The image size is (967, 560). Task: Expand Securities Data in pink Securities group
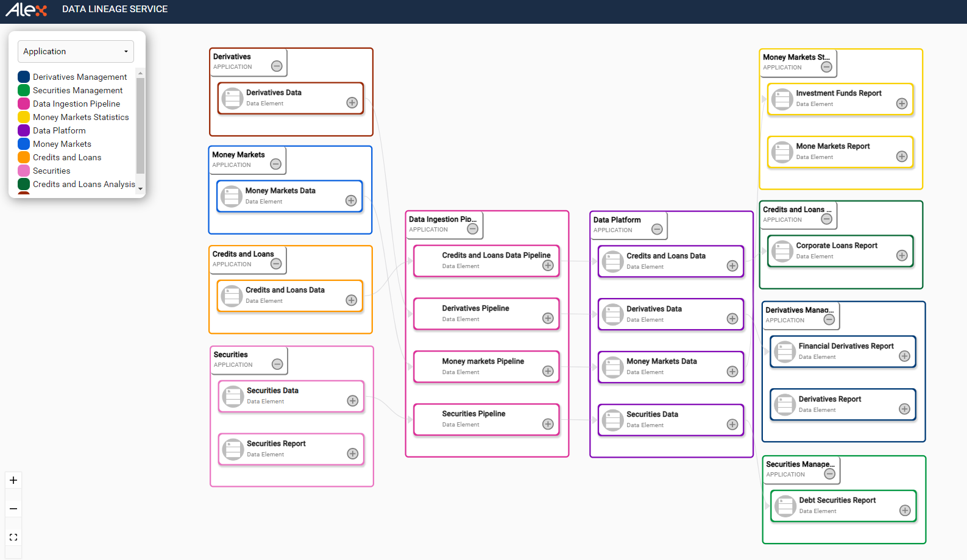pyautogui.click(x=353, y=400)
